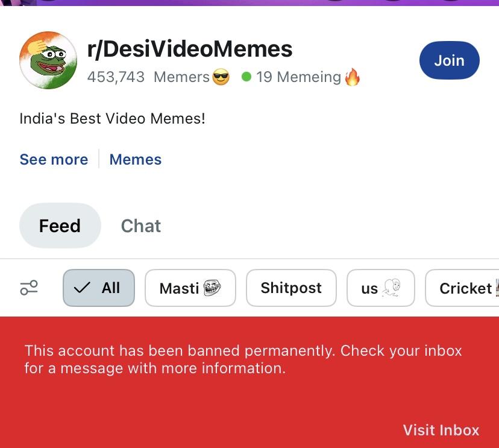Switch to the Chat tab
Image resolution: width=499 pixels, height=448 pixels.
[141, 226]
